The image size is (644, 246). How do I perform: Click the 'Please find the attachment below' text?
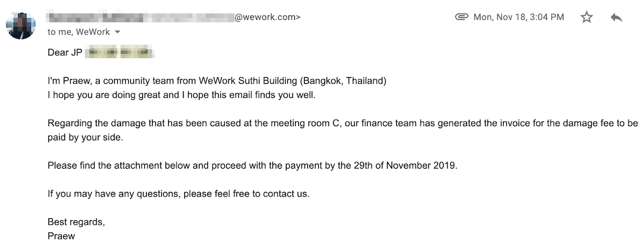tap(118, 166)
